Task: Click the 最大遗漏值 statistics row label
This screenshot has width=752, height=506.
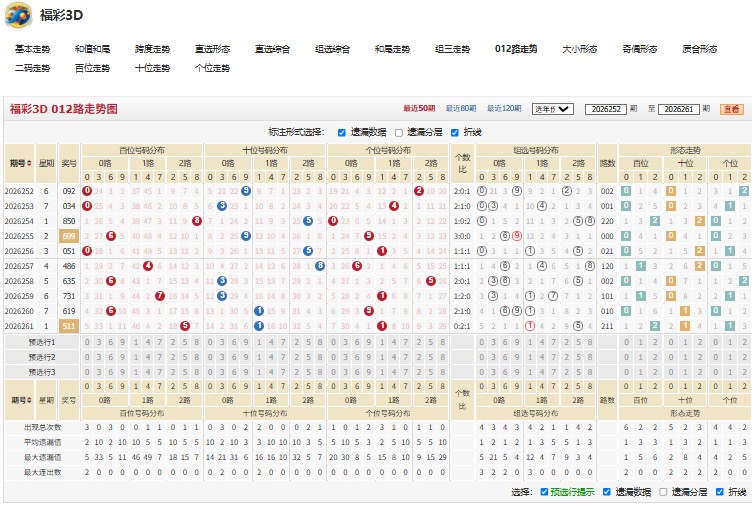Action: pyautogui.click(x=43, y=458)
